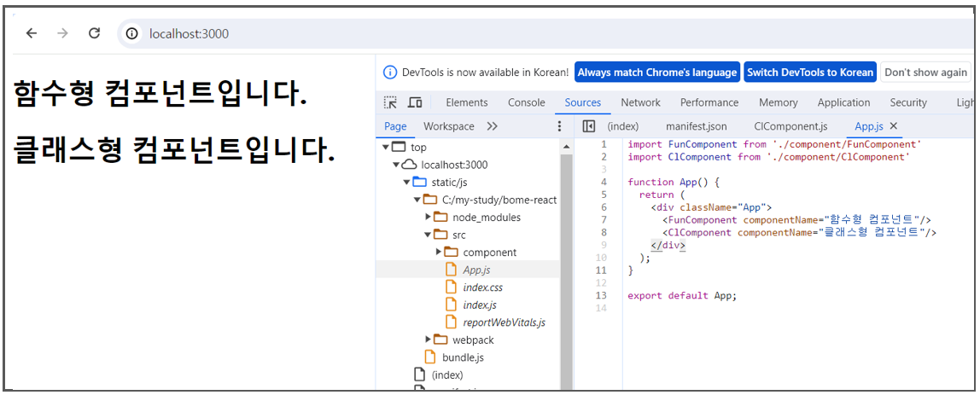Open index.css in the file tree
This screenshot has width=980, height=395.
[x=483, y=288]
